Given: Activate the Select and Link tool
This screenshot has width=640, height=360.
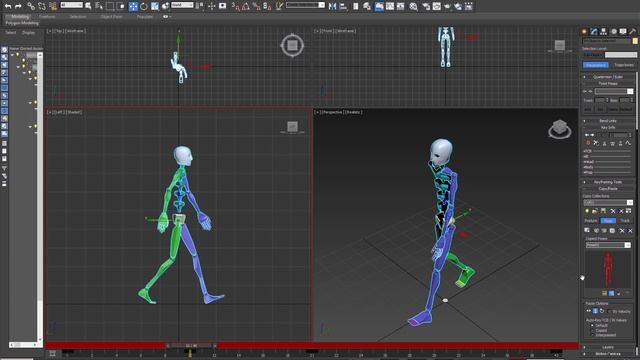Looking at the screenshot, I should click(31, 6).
